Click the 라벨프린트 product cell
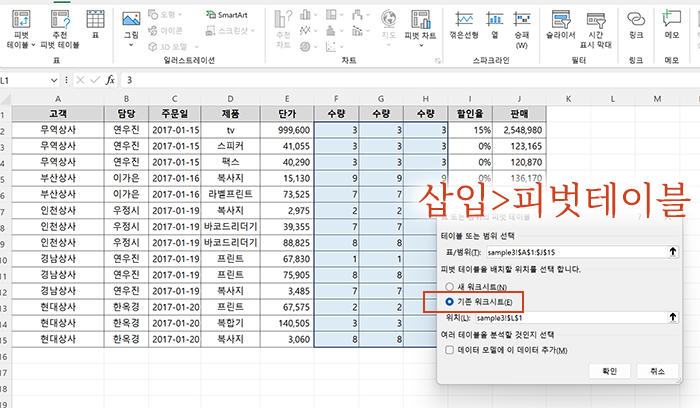This screenshot has width=700, height=408. (230, 194)
